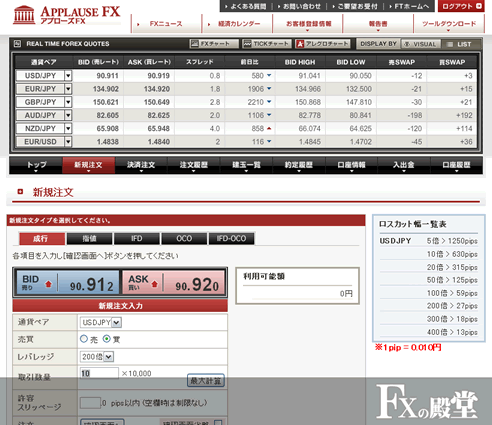Viewport: 492px width, 425px height.
Task: Open the 報告書 menu
Action: [378, 24]
